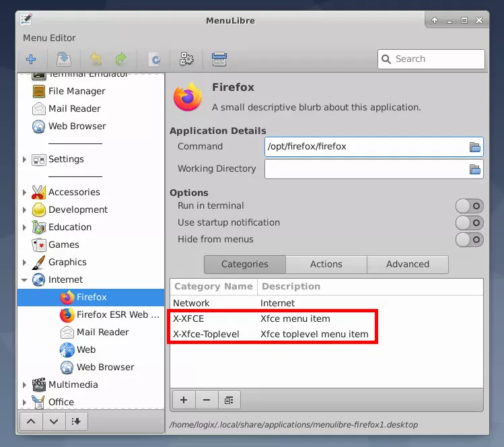Select Games category in the tree
The width and height of the screenshot is (504, 447).
91,245
